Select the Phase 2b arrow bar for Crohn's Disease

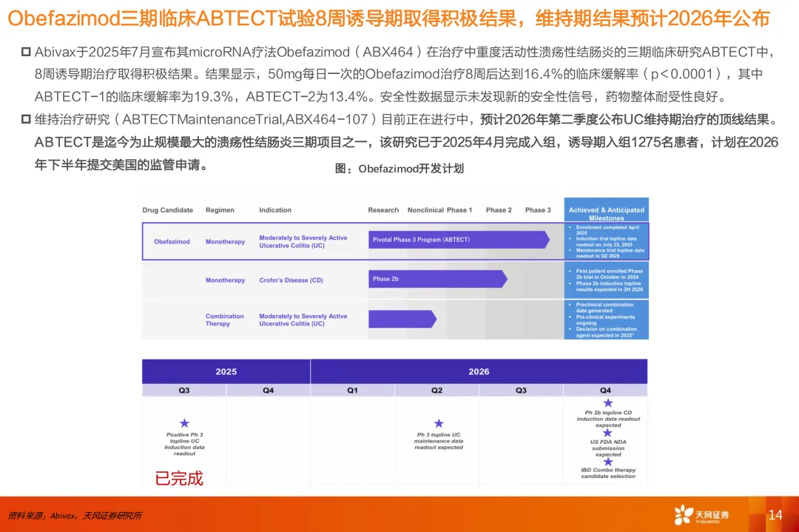click(x=438, y=279)
